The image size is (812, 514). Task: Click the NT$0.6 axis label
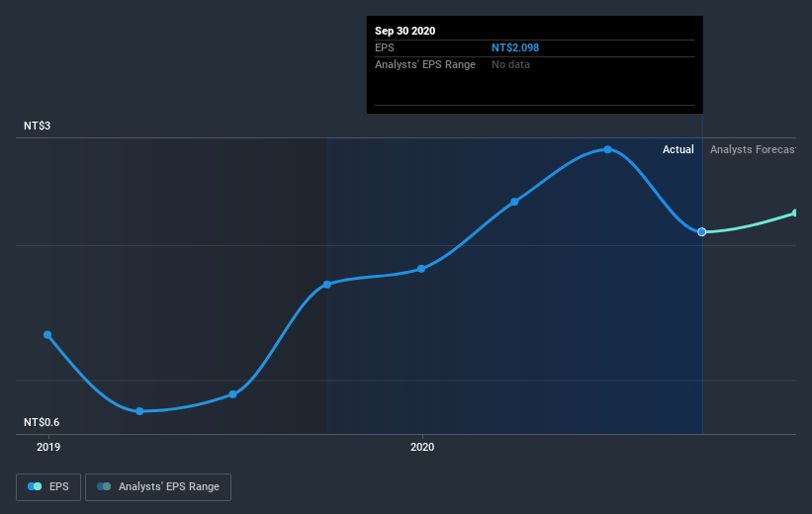pyautogui.click(x=42, y=422)
